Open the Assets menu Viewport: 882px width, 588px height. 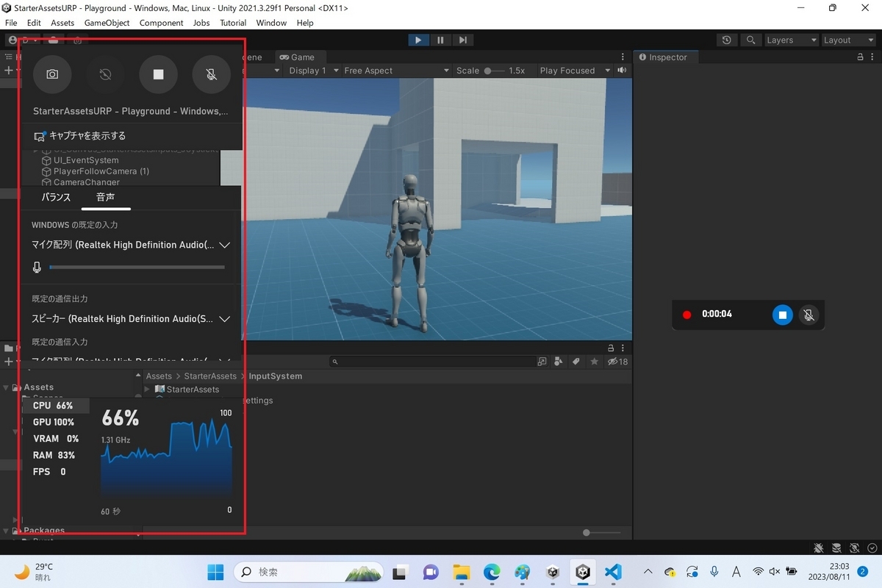coord(62,23)
